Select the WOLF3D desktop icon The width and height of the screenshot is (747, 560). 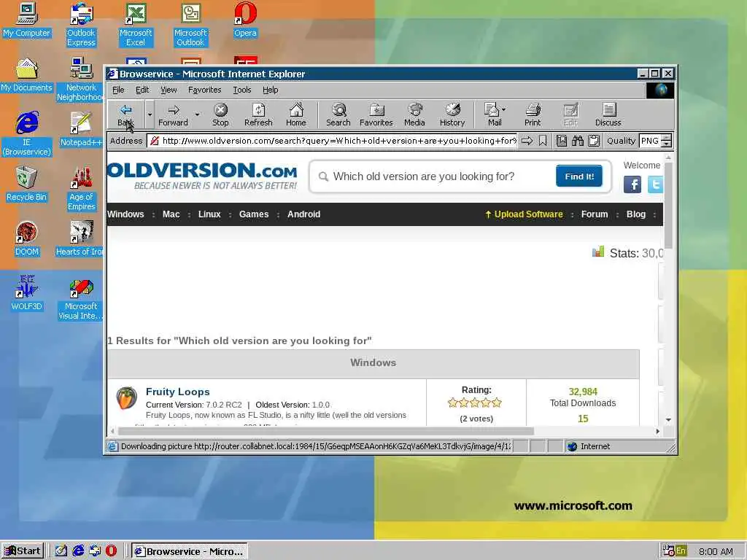coord(27,293)
